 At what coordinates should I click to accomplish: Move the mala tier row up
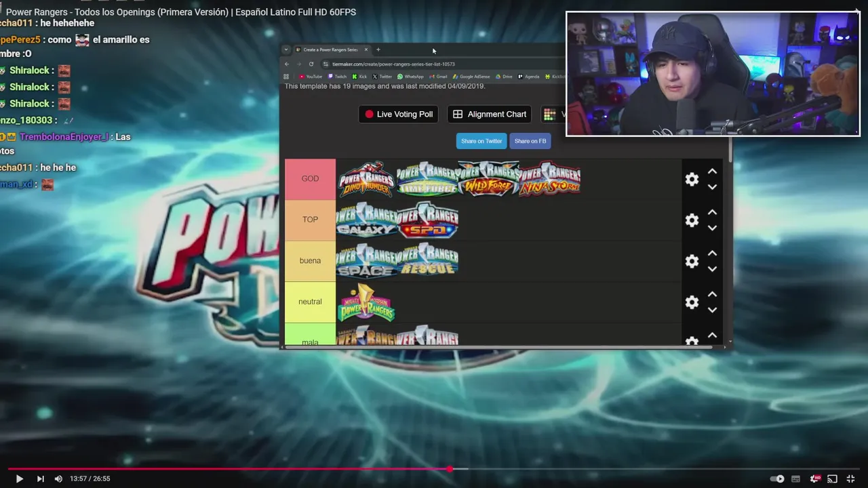click(712, 335)
